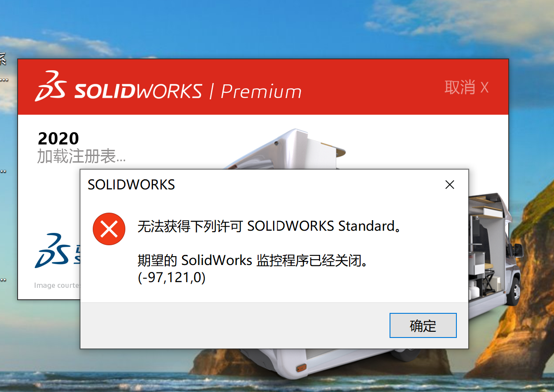Click the 2020 version label
Image resolution: width=554 pixels, height=392 pixels.
coord(58,138)
